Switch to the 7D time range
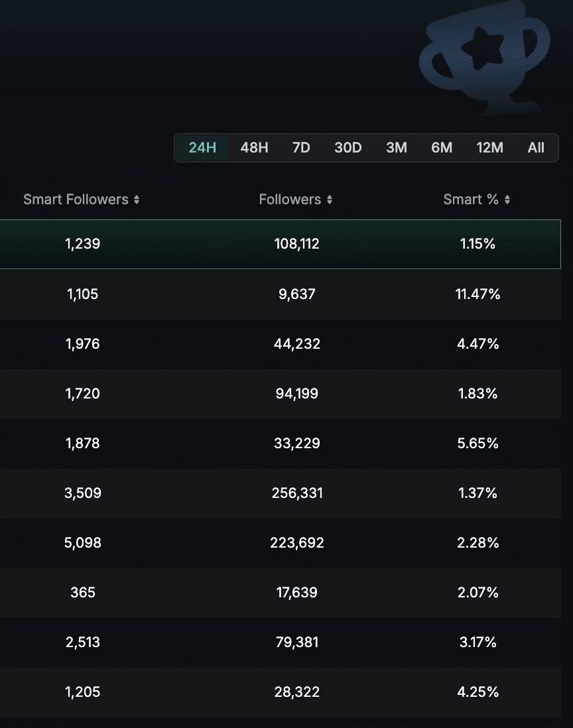This screenshot has width=573, height=728. click(301, 148)
